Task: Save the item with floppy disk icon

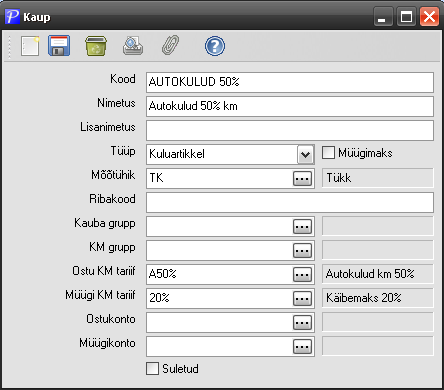Action: tap(59, 46)
